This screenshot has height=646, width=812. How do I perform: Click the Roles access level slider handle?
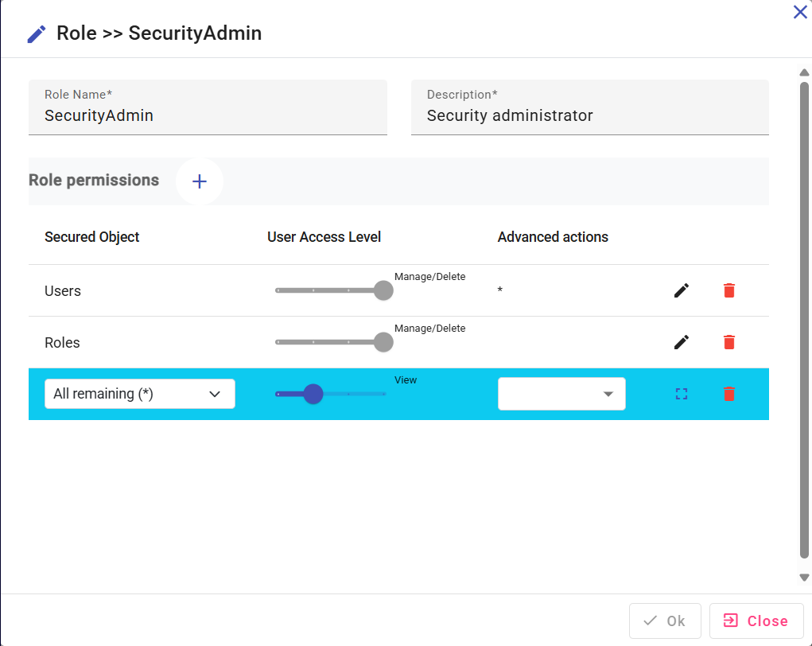point(383,342)
